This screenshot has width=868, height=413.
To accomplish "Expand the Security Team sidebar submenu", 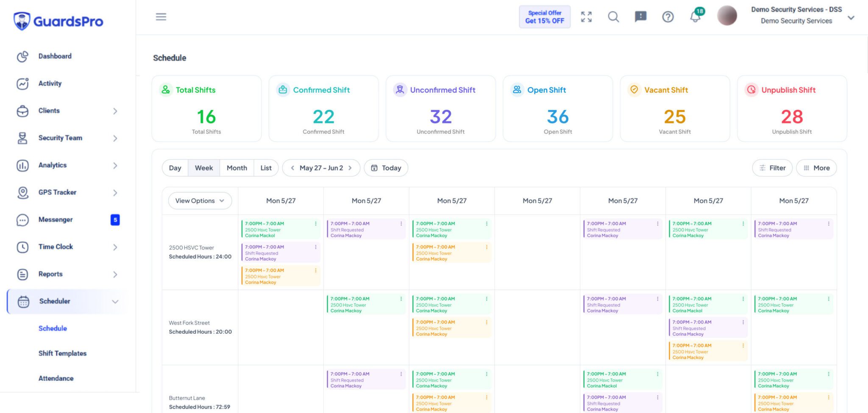I will point(115,138).
